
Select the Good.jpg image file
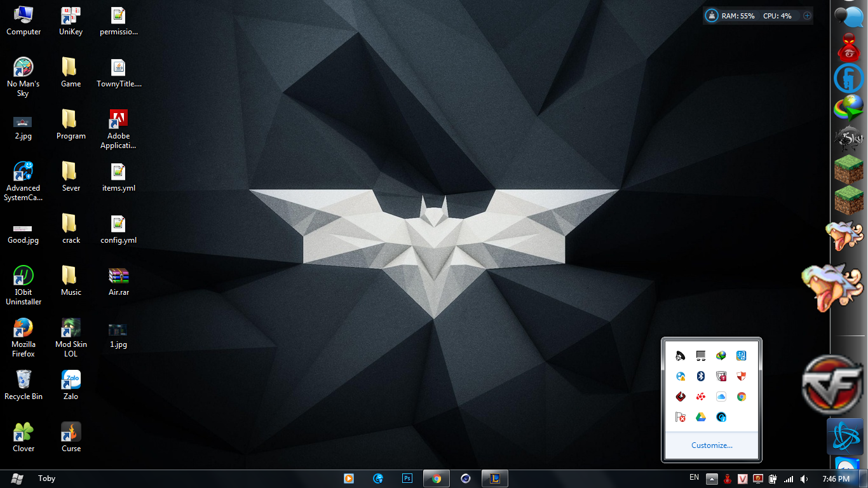tap(24, 233)
